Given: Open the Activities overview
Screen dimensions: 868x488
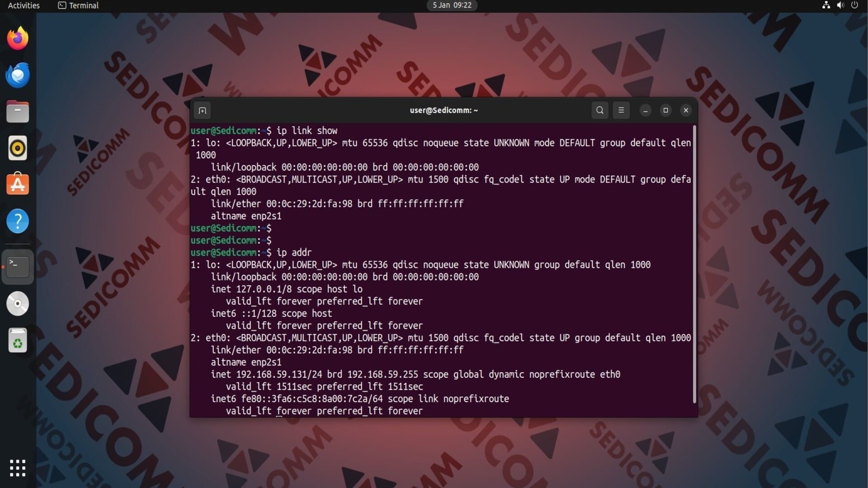Looking at the screenshot, I should tap(24, 5).
